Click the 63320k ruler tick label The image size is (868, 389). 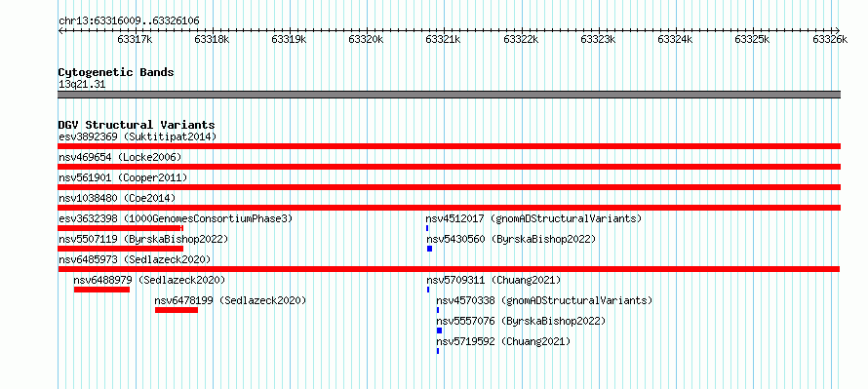coord(366,39)
